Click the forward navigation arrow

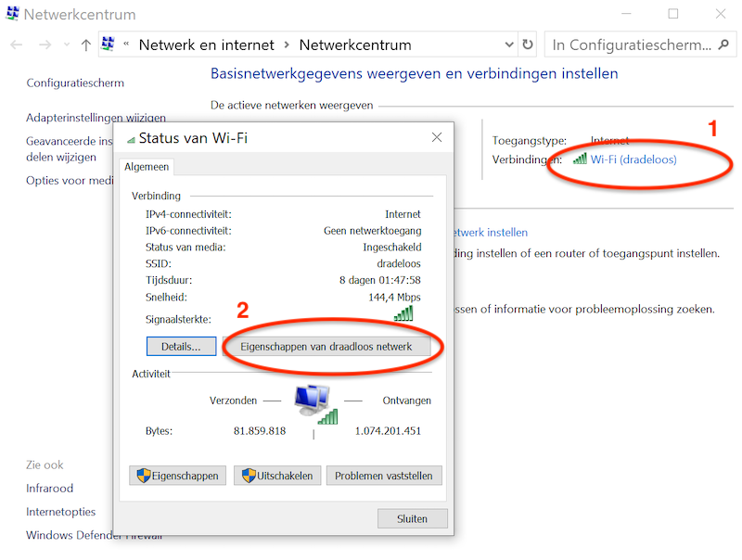pyautogui.click(x=45, y=45)
